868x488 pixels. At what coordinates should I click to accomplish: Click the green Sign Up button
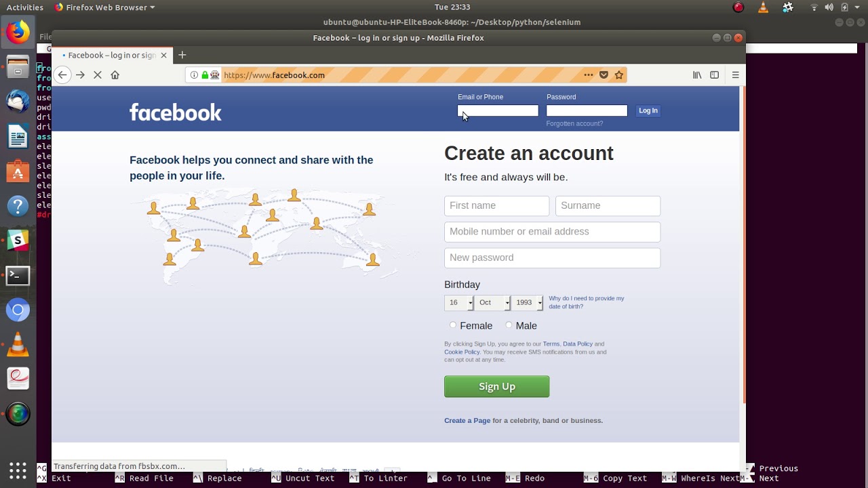(496, 386)
